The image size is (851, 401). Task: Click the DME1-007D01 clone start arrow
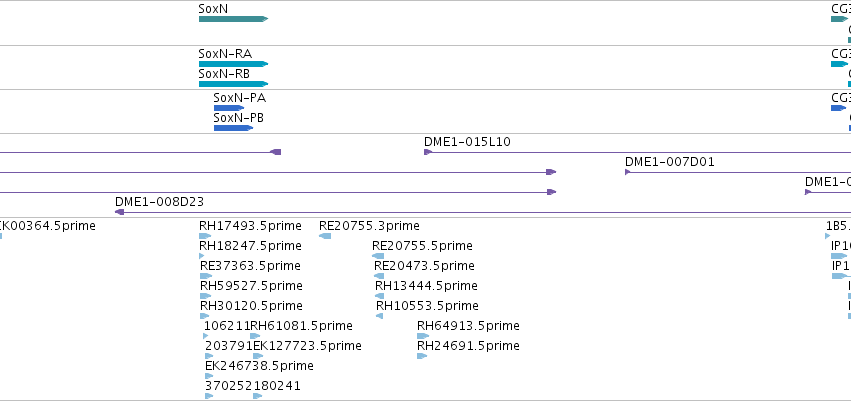628,172
